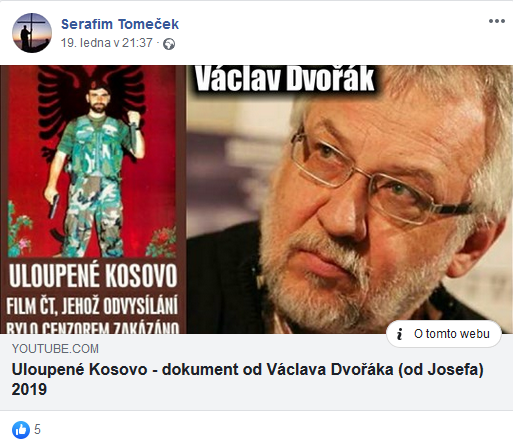Open the three-dots post options menu
Image resolution: width=513 pixels, height=447 pixels.
(x=497, y=21)
